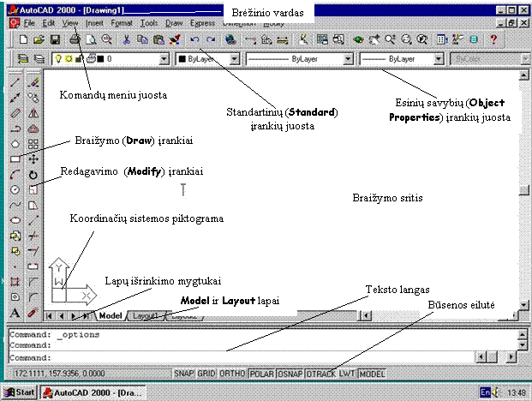Expand the layer list dropdown

click(164, 59)
